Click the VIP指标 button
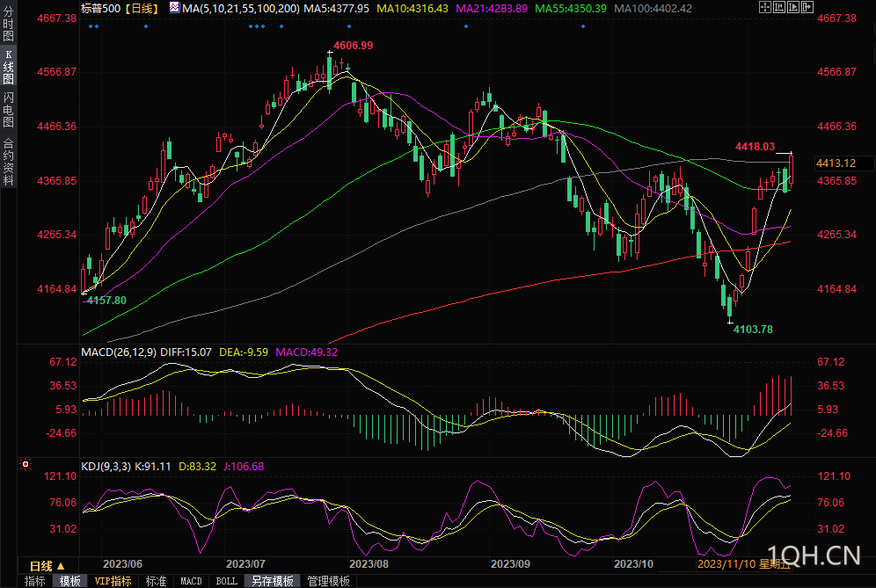This screenshot has width=876, height=588. (x=113, y=581)
